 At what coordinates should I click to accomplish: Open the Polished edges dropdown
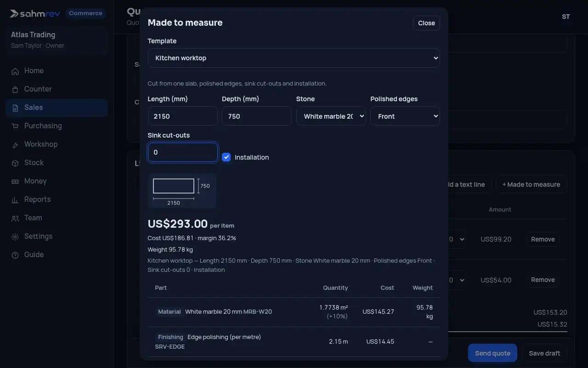(405, 116)
